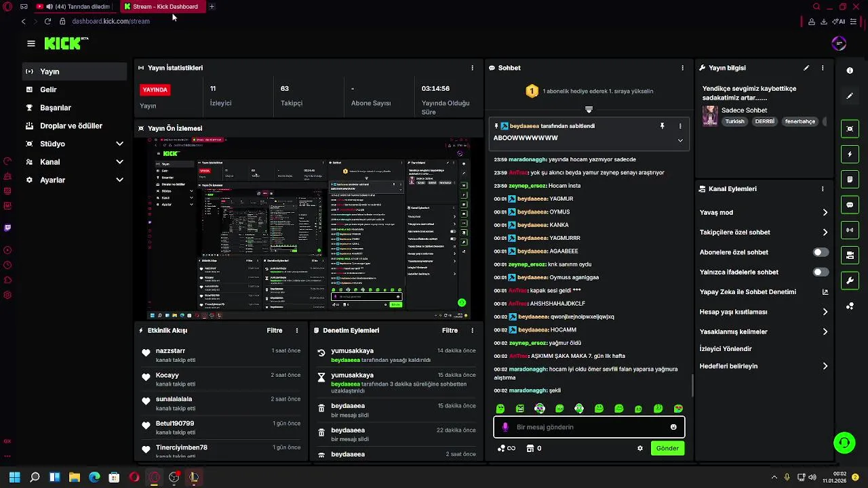Screen dimensions: 868x488
Task: Open the info icon in right rail
Action: pyautogui.click(x=850, y=70)
